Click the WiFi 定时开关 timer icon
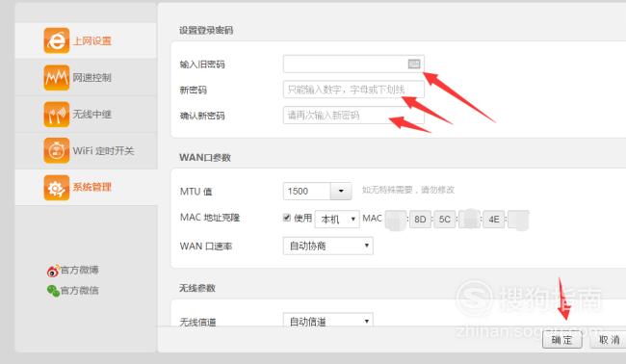Viewport: 626px width, 364px height. [x=56, y=150]
